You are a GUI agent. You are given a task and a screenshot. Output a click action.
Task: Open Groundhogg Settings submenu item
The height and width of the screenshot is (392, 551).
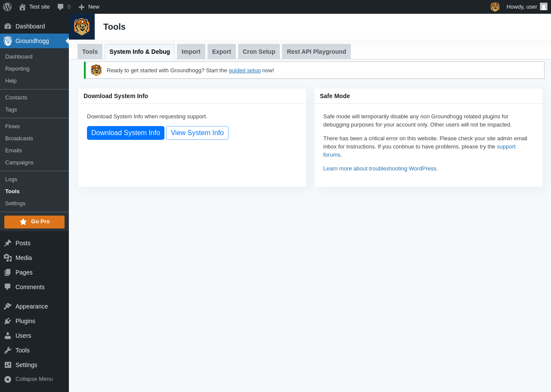point(15,204)
